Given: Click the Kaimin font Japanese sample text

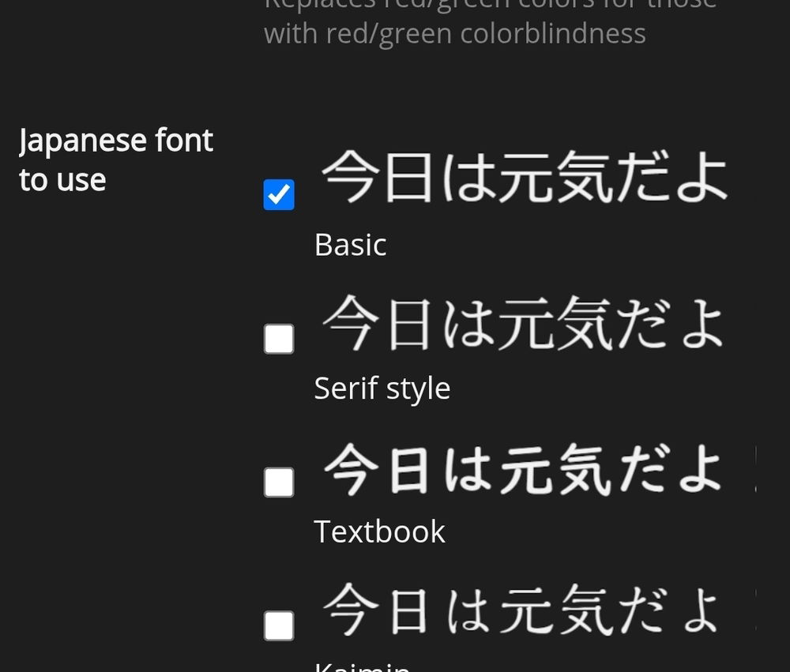Looking at the screenshot, I should tap(522, 610).
